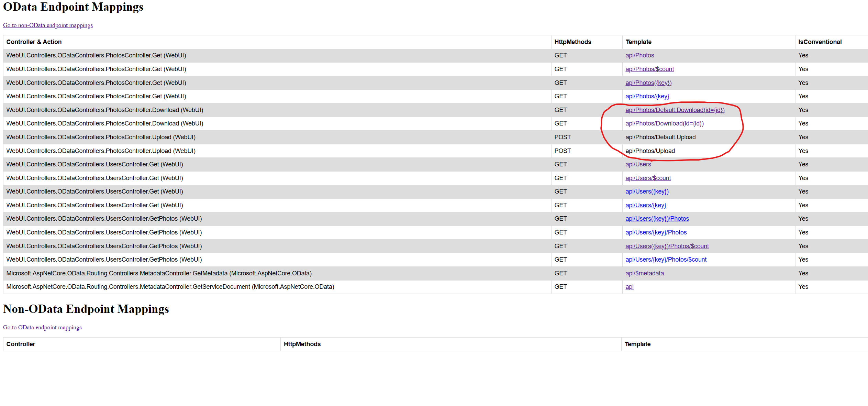868x406 pixels.
Task: Open the api/Photos/$count endpoint link
Action: tap(649, 69)
